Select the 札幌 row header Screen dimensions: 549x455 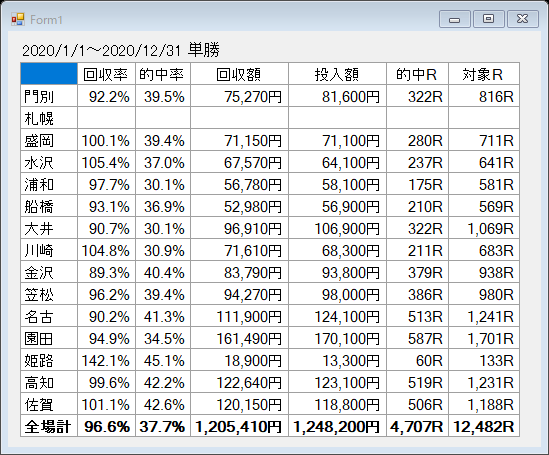[49, 118]
